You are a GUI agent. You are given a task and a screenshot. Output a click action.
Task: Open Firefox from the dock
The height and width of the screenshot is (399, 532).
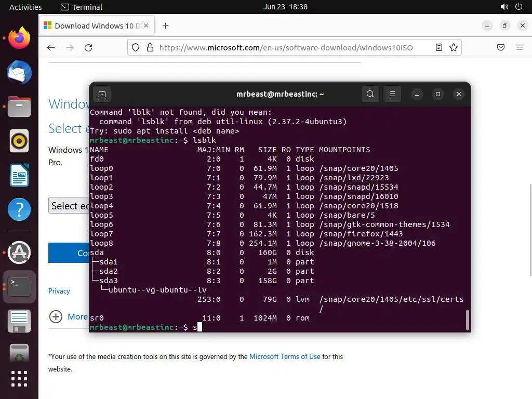(19, 38)
